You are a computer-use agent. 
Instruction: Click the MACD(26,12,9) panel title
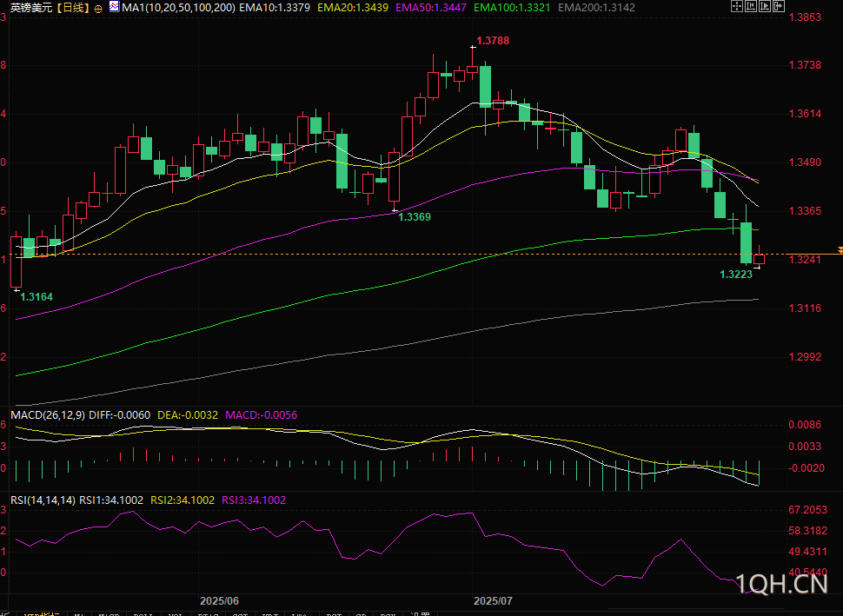[48, 415]
